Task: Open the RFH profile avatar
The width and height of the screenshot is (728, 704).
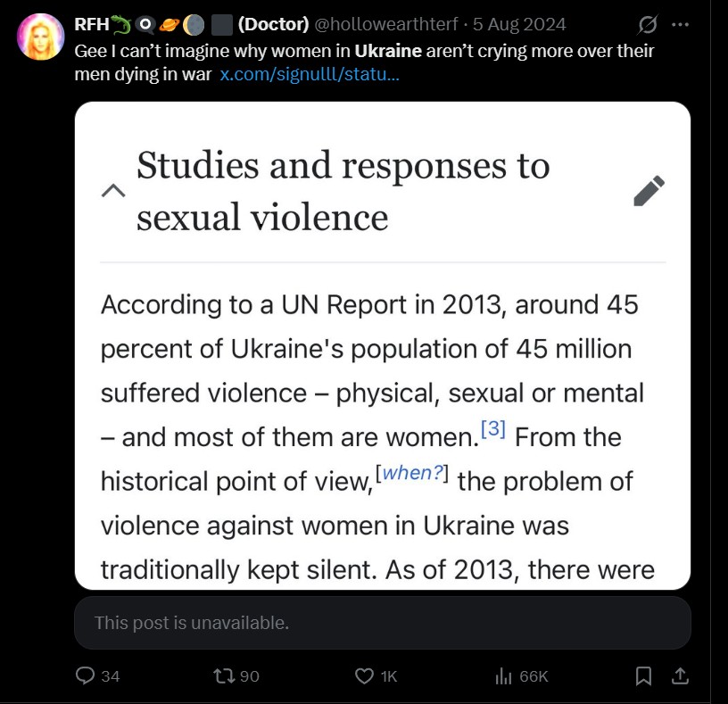Action: pos(40,37)
